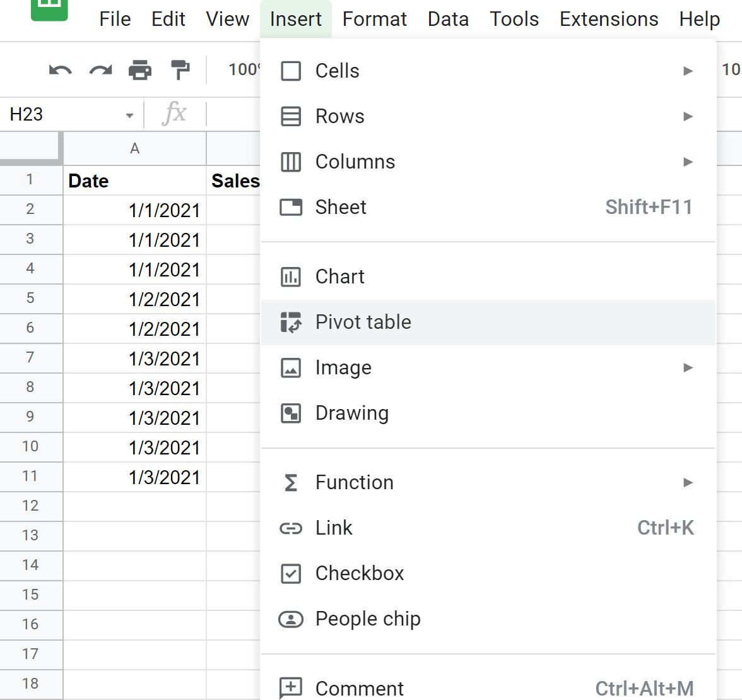Select cell A7 with 1/3/2021

135,359
